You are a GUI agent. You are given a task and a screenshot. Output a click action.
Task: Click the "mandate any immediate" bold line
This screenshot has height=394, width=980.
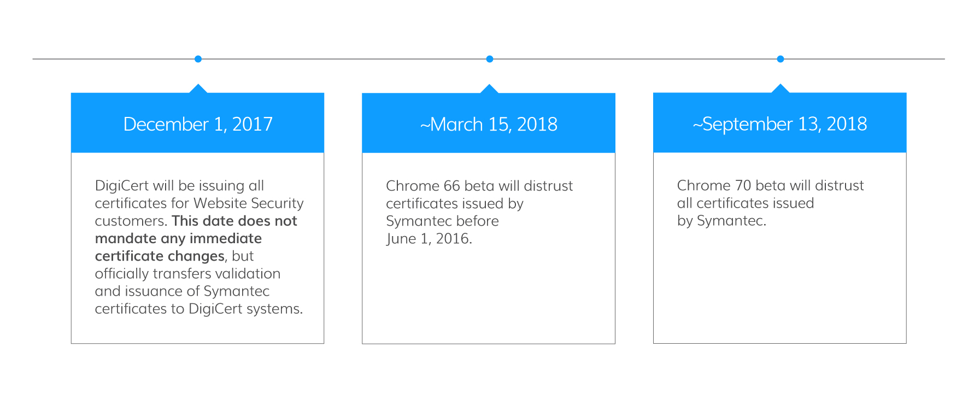178,238
